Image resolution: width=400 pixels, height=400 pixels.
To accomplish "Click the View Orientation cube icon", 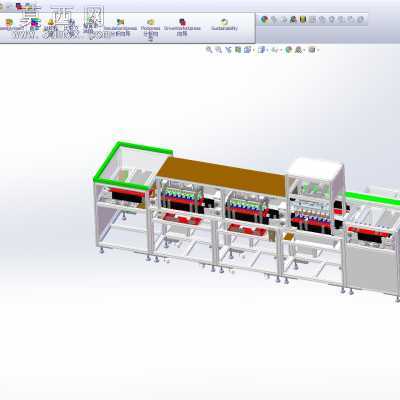I will click(247, 50).
